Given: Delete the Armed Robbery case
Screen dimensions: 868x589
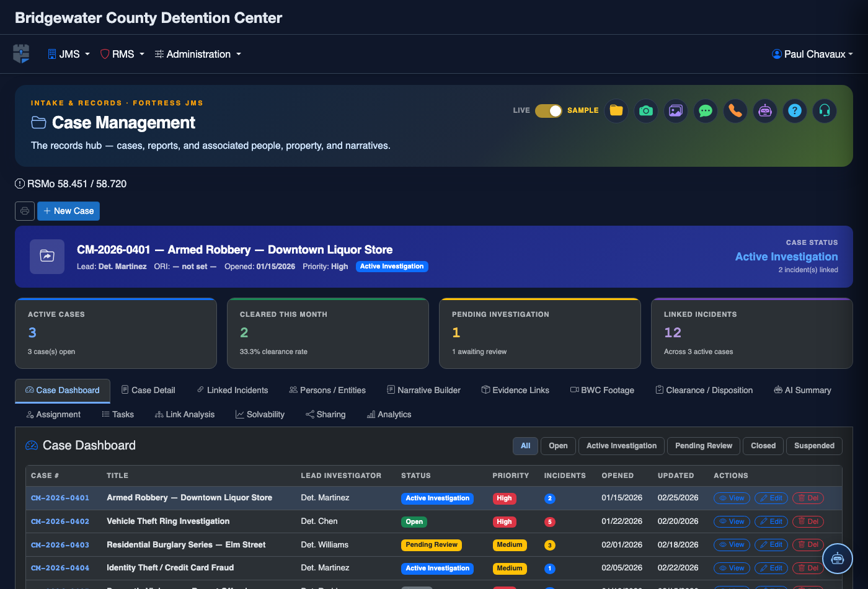Looking at the screenshot, I should pyautogui.click(x=808, y=498).
